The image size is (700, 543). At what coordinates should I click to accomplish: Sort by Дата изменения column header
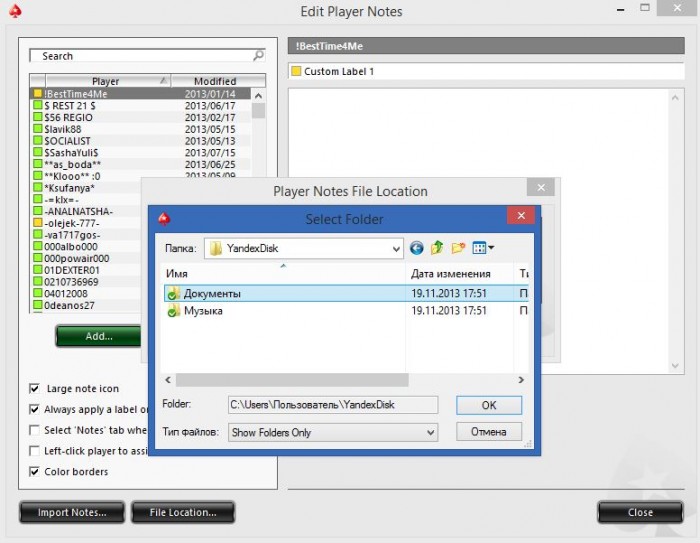460,273
